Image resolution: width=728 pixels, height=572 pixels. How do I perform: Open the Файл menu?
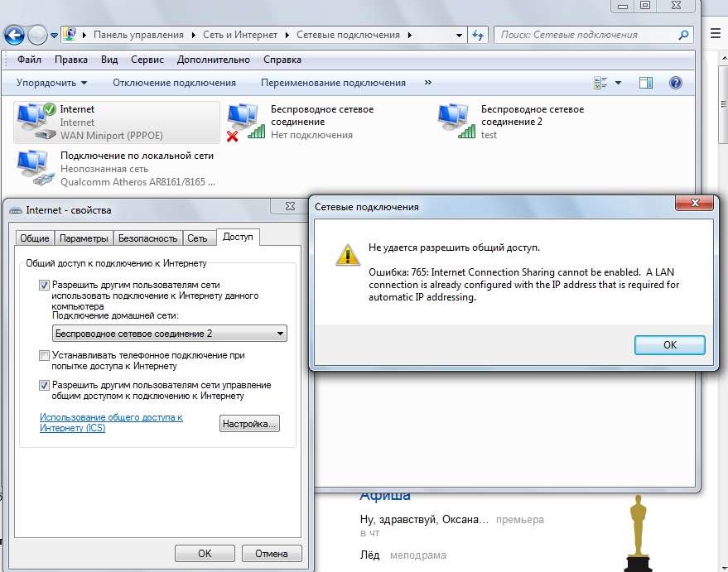(29, 60)
